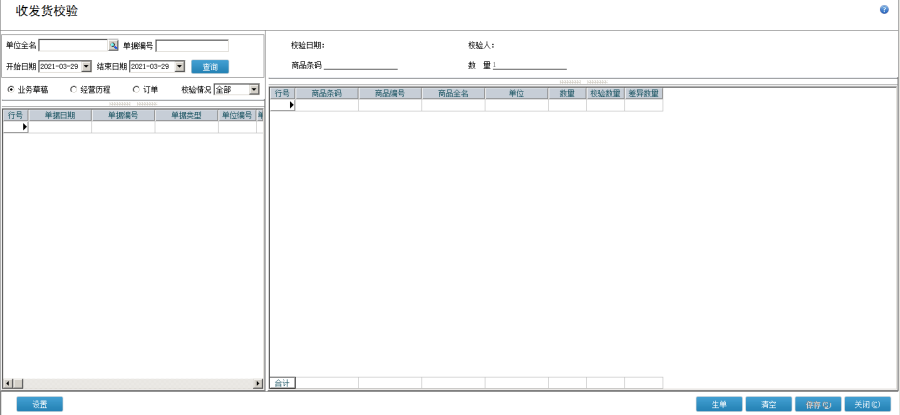Click row indicator arrow in product grid
The height and width of the screenshot is (415, 900).
pos(291,105)
